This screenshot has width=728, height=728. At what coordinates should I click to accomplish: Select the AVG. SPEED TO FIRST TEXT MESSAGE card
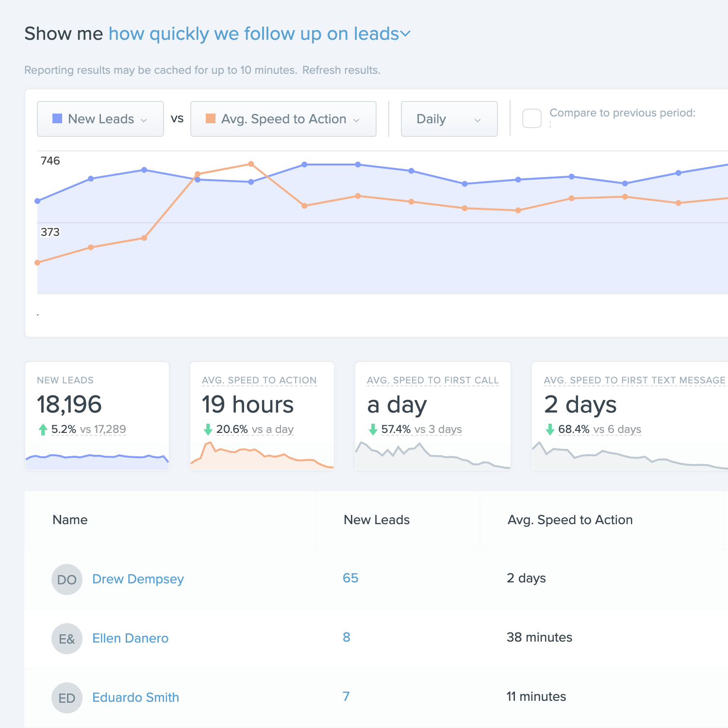pos(630,416)
